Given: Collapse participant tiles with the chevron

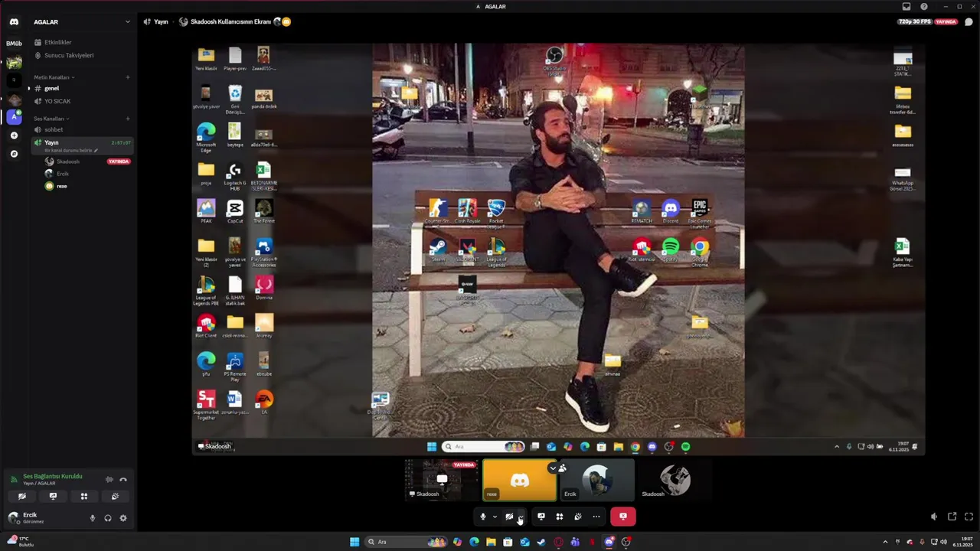Looking at the screenshot, I should click(553, 468).
